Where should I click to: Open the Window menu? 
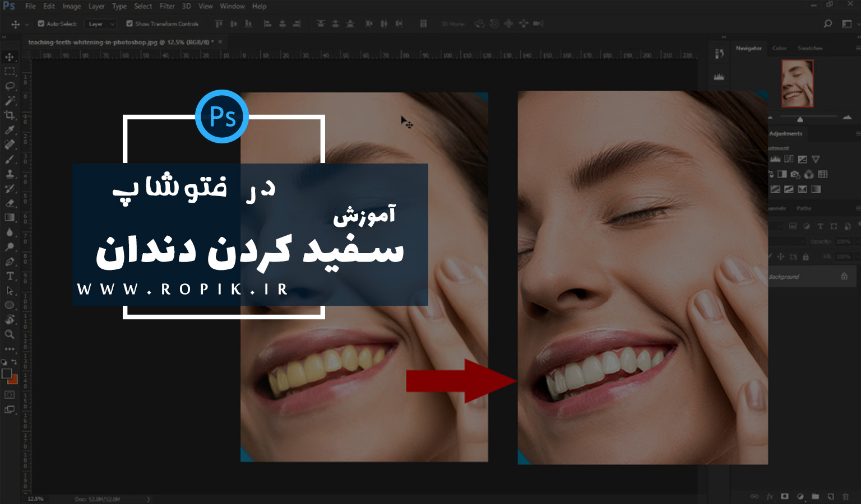point(232,6)
